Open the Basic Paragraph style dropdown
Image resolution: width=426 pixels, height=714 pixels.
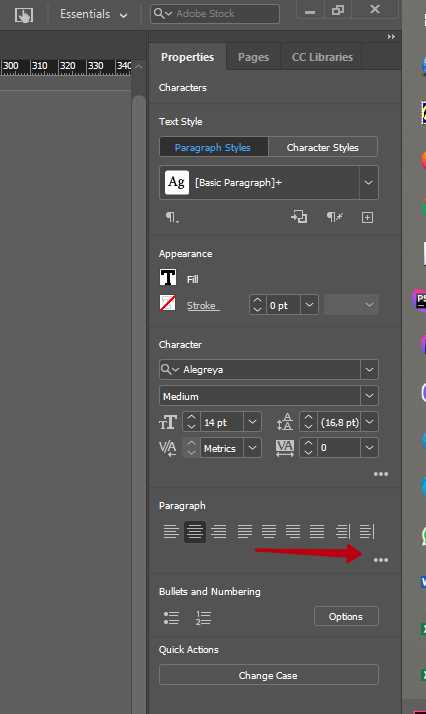coord(369,183)
